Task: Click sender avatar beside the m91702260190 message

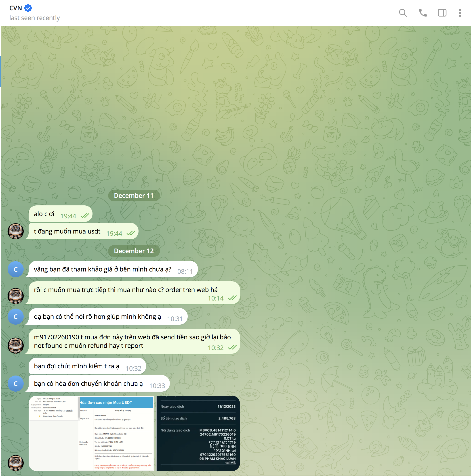Action: [16, 345]
